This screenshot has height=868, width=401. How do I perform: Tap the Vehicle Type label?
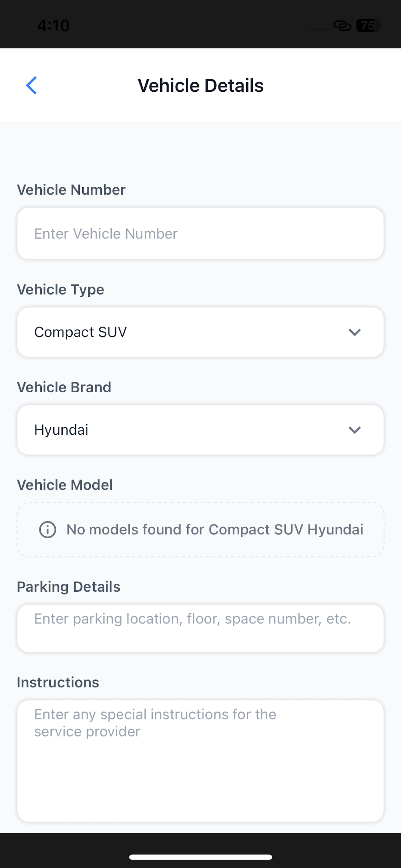click(x=61, y=290)
